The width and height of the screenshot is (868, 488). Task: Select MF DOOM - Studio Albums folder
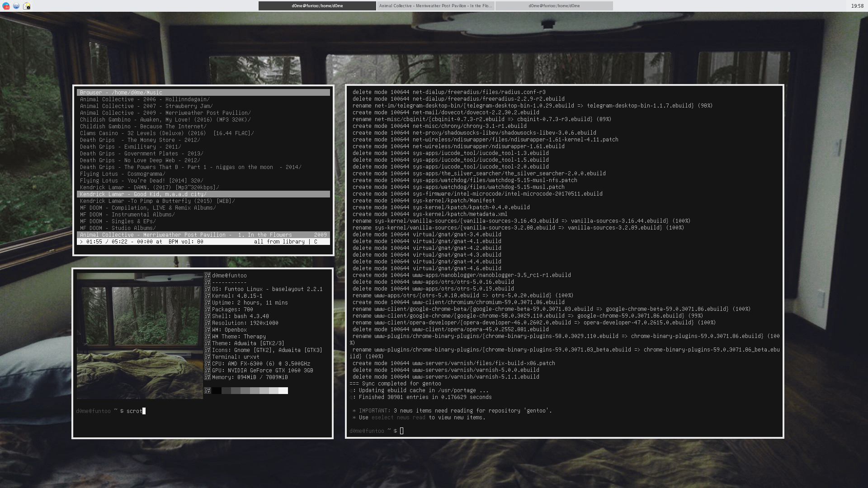point(118,228)
